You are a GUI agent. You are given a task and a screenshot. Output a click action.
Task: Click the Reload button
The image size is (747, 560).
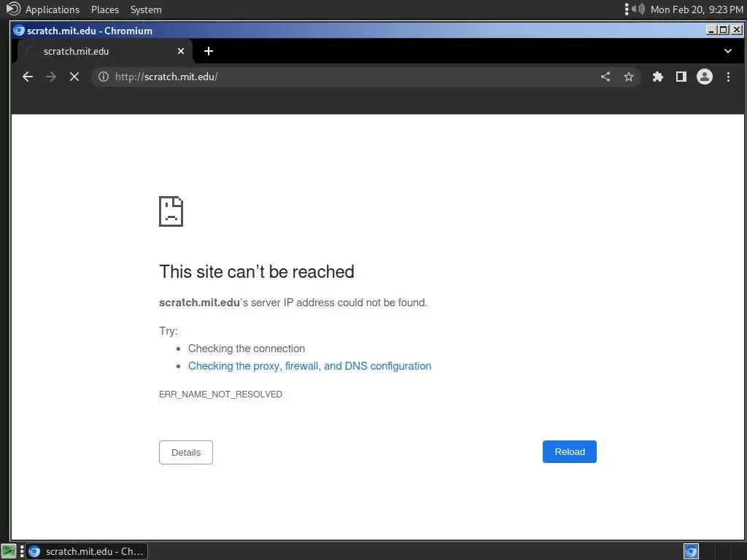pyautogui.click(x=569, y=451)
